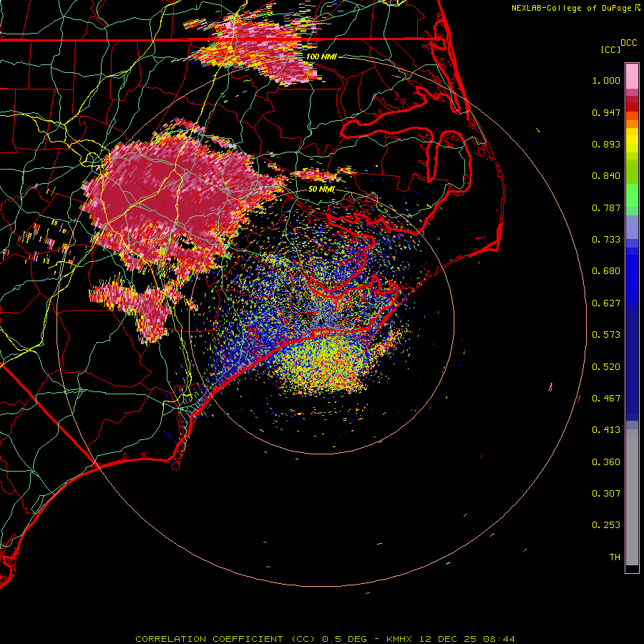This screenshot has width=644, height=644.
Task: Select the 0.307 color scale value
Action: coord(606,494)
